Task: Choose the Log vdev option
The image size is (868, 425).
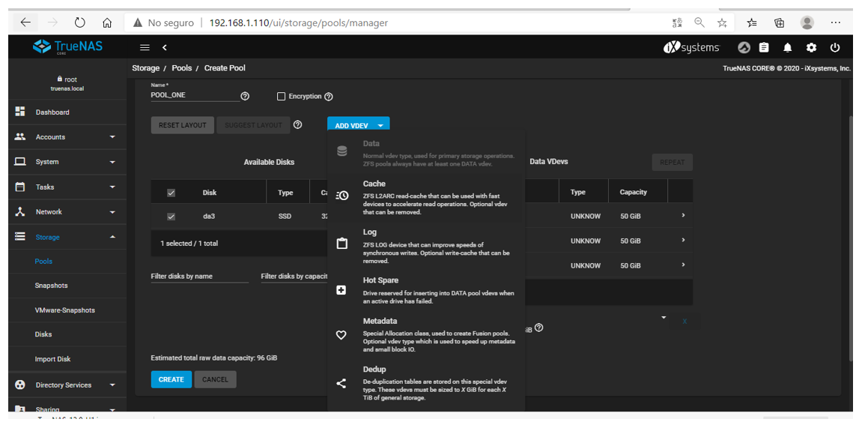Action: [425, 246]
